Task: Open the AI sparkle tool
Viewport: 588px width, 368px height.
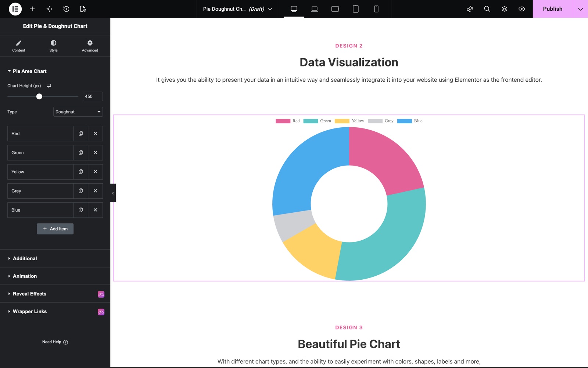Action: tap(49, 9)
